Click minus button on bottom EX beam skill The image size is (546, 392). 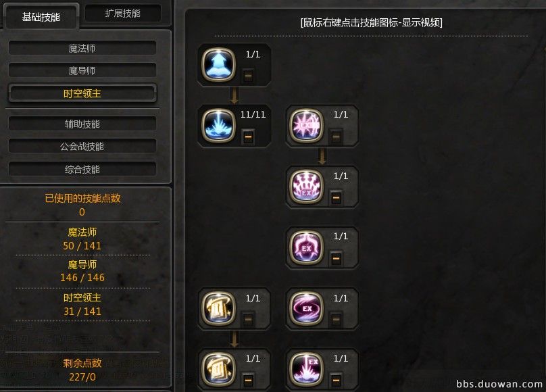point(336,380)
